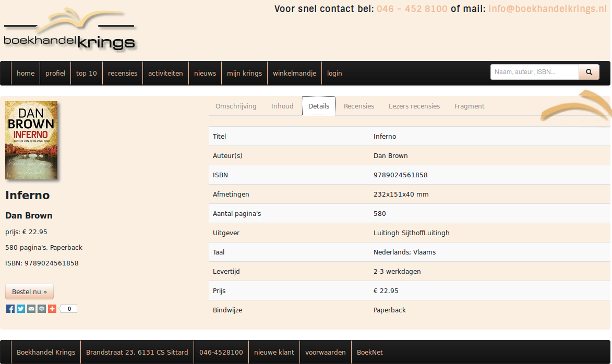Viewport: 612px width, 364px height.
Task: Click the Bestel nu » button
Action: coord(29,292)
